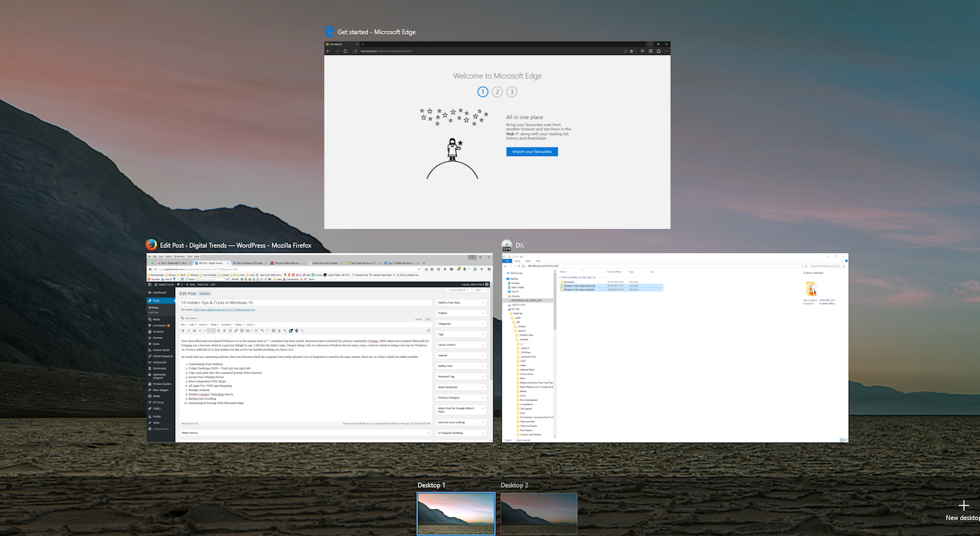This screenshot has height=536, width=980.
Task: Select step 1 circle on Edge welcome page
Action: pos(483,91)
